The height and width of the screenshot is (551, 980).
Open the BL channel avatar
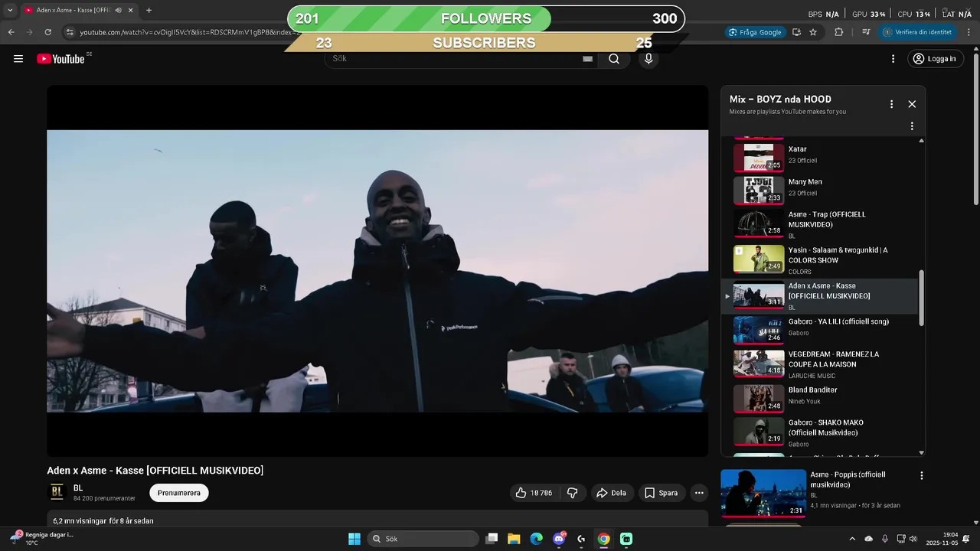(x=57, y=492)
